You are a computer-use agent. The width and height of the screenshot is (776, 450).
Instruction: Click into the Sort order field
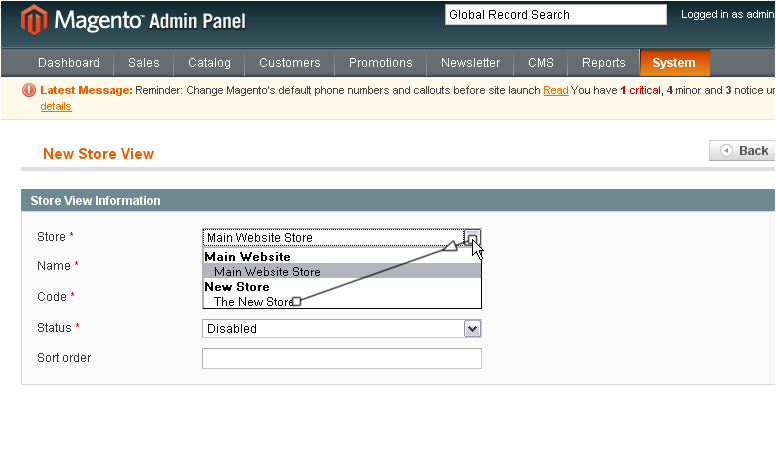(x=341, y=358)
